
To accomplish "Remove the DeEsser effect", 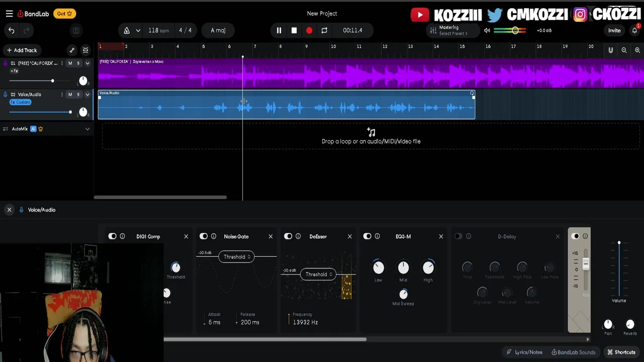I will pos(350,236).
